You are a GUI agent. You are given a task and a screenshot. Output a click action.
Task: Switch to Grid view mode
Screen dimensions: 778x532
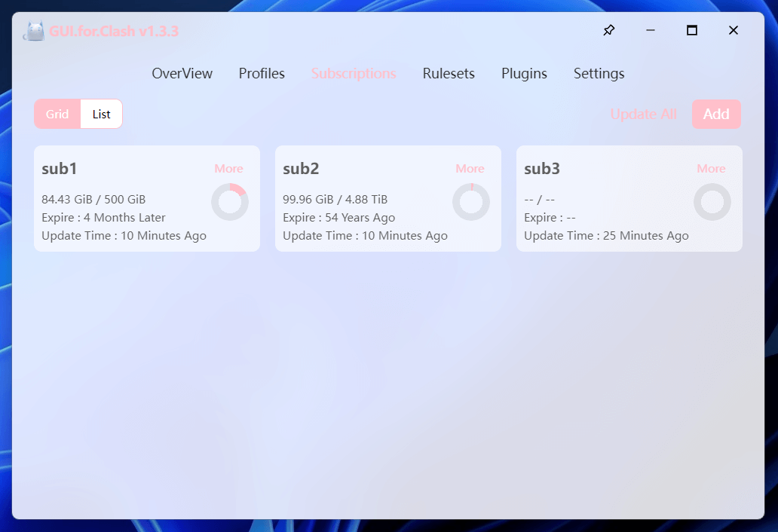pyautogui.click(x=57, y=114)
